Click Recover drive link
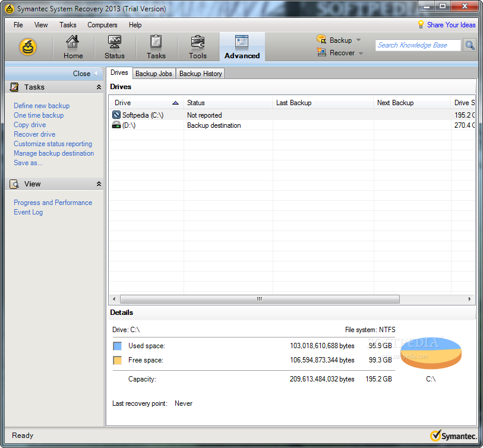The image size is (483, 448). [34, 134]
